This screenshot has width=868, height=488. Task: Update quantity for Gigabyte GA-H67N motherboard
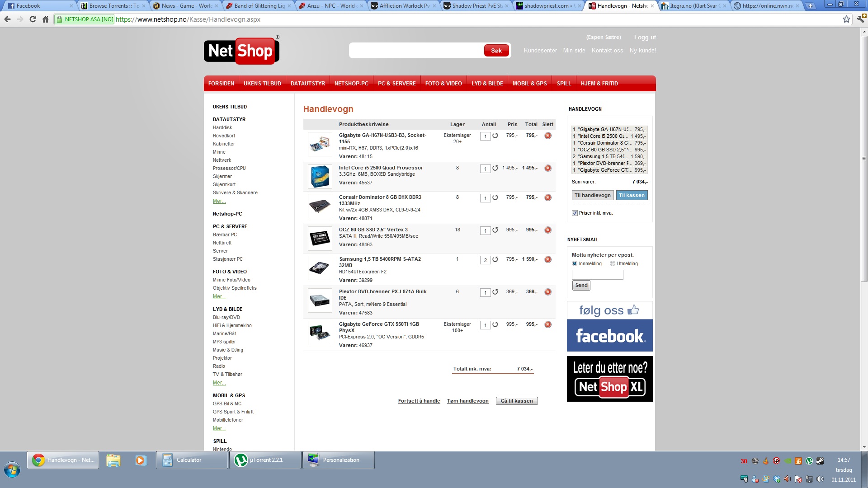[x=495, y=136]
